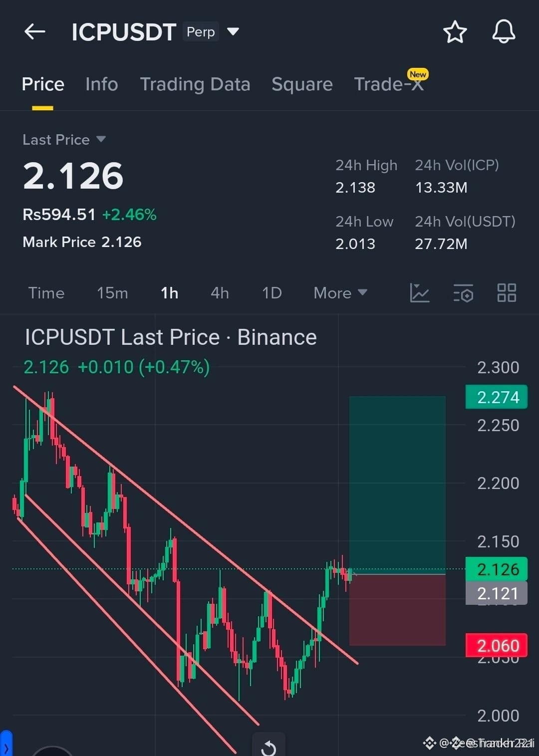Open the Square tab
The image size is (539, 756).
(x=302, y=84)
